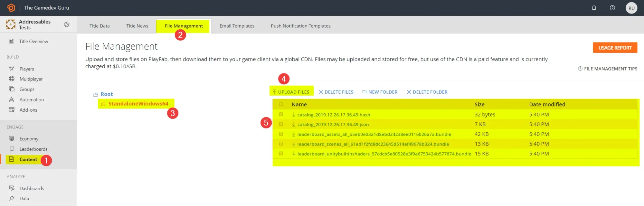Image resolution: width=644 pixels, height=206 pixels.
Task: Click the New Folder action
Action: tap(380, 92)
